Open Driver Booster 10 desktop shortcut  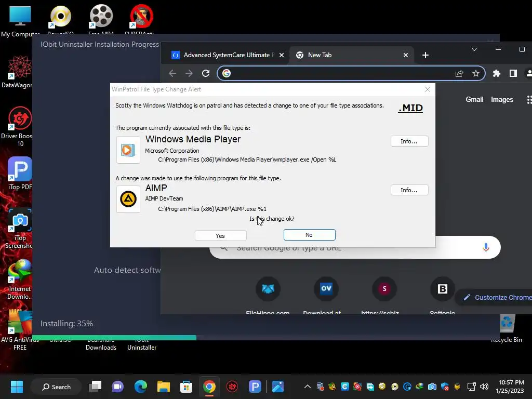pyautogui.click(x=18, y=126)
